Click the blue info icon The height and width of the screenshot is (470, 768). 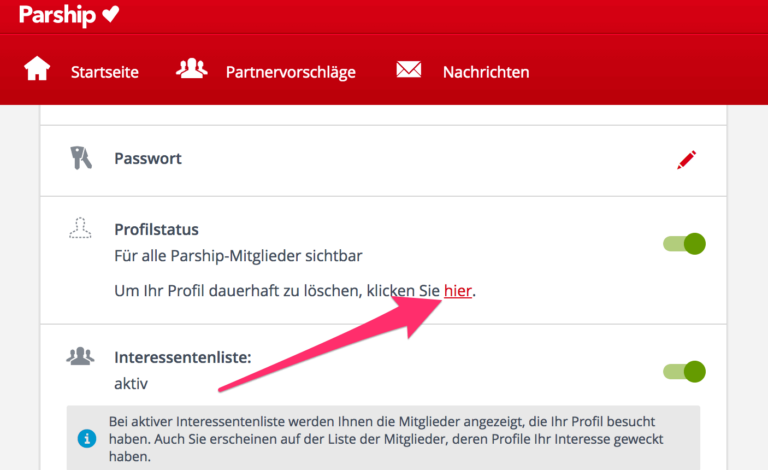click(x=88, y=437)
